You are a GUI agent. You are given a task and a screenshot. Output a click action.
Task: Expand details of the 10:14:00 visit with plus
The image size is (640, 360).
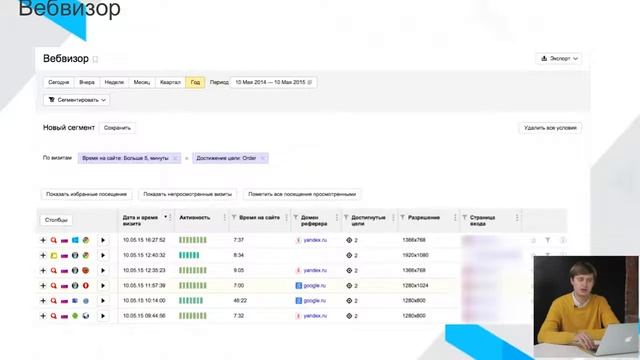pos(43,301)
